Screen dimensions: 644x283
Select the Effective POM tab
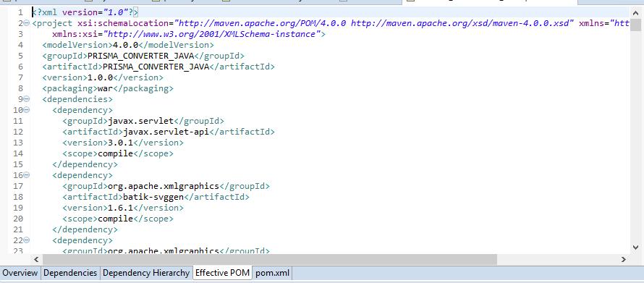(222, 273)
